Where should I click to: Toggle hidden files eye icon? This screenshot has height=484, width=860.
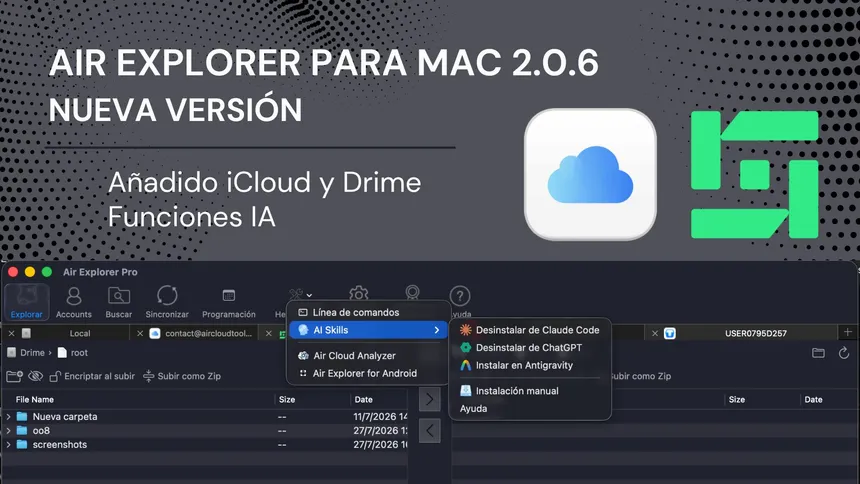pos(36,376)
